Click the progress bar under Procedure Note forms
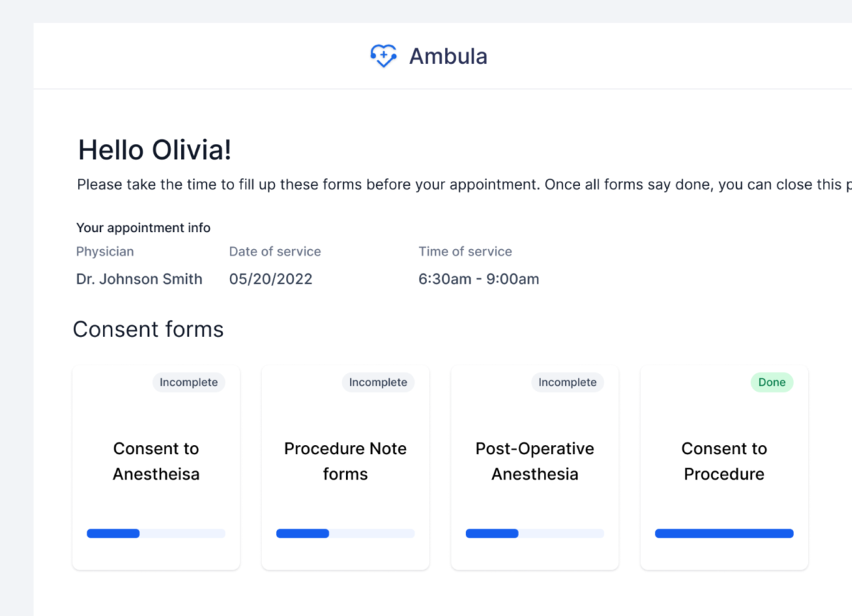The width and height of the screenshot is (852, 616). [345, 533]
